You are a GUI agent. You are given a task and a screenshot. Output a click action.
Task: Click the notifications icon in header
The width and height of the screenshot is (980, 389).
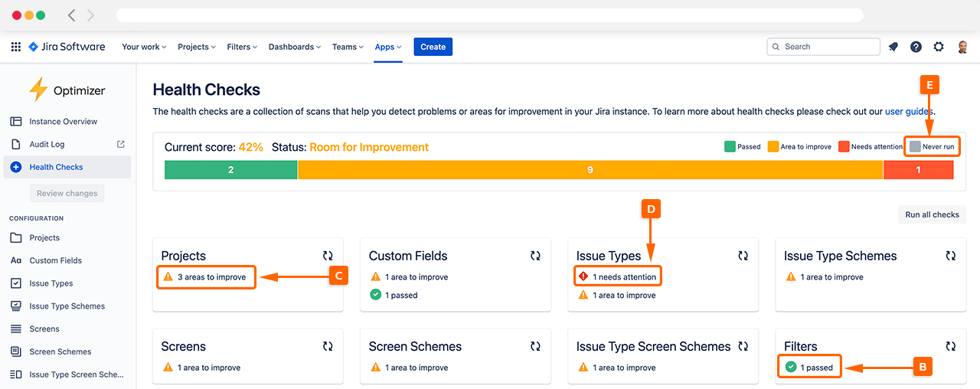(x=893, y=47)
